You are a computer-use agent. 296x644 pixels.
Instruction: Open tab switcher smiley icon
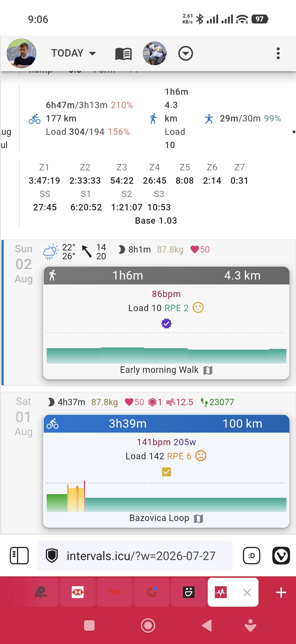click(251, 556)
